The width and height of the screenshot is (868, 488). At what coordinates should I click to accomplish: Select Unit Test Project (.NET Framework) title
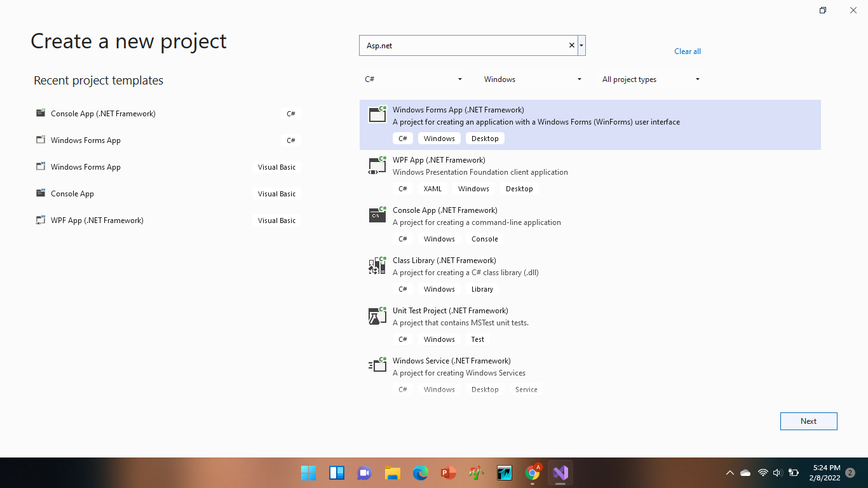tap(450, 311)
